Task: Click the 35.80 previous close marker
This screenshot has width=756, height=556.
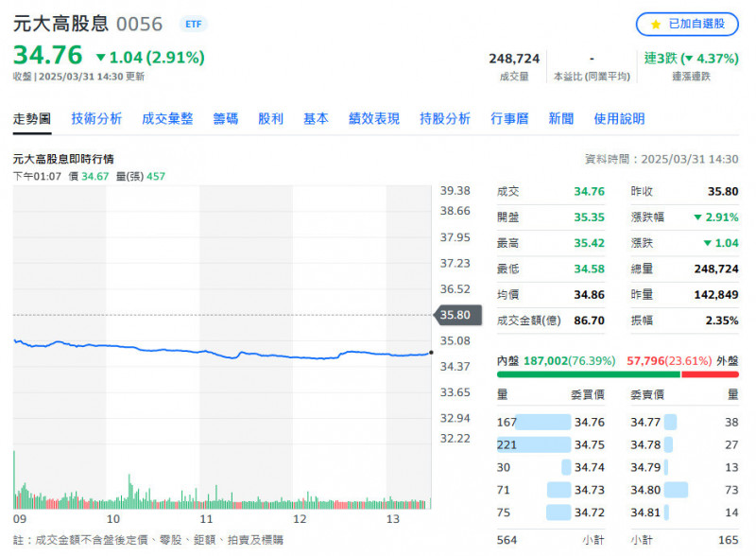Action: click(x=457, y=315)
